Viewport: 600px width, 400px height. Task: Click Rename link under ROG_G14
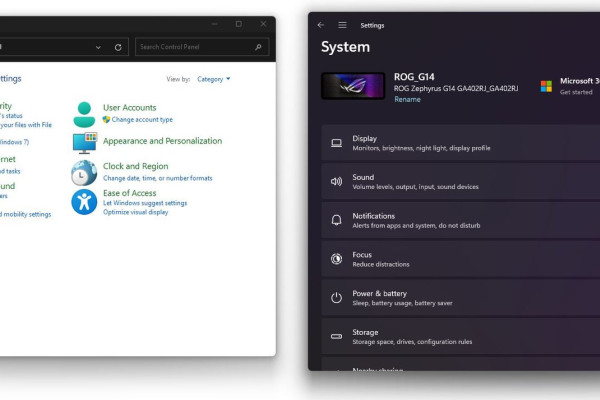pos(407,100)
